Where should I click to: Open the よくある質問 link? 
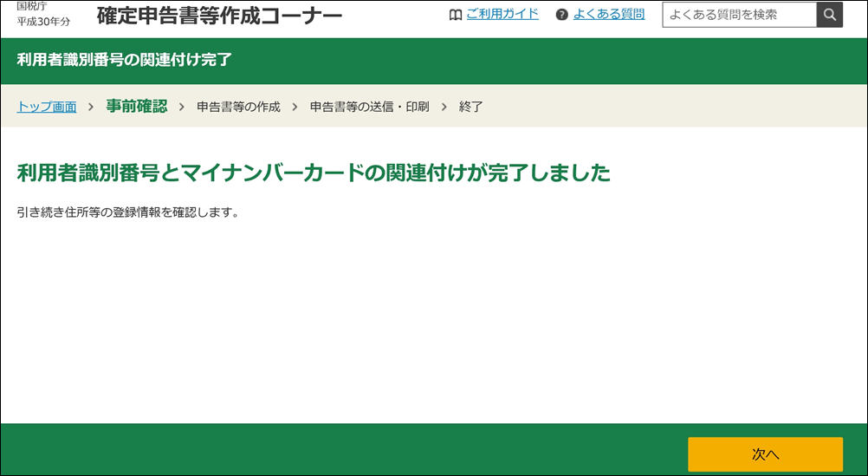click(609, 15)
